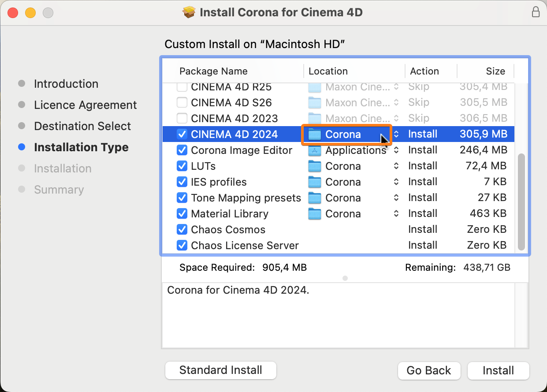Click Corona folder icon in IES profiles row

click(x=315, y=182)
